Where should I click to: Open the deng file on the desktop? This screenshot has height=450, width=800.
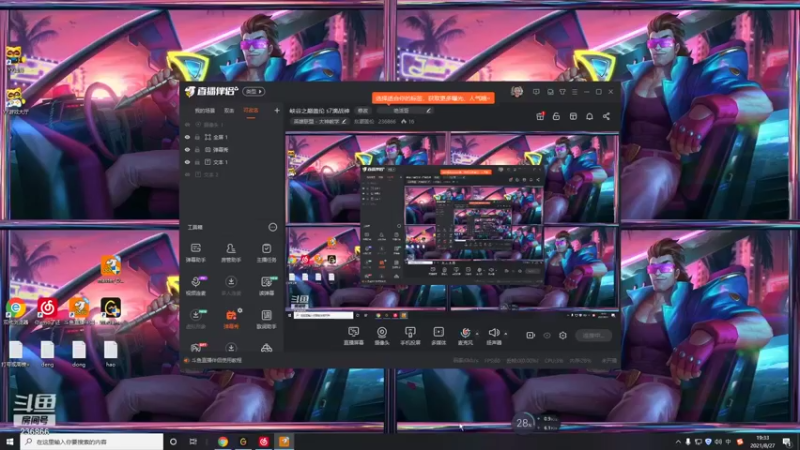click(x=47, y=354)
